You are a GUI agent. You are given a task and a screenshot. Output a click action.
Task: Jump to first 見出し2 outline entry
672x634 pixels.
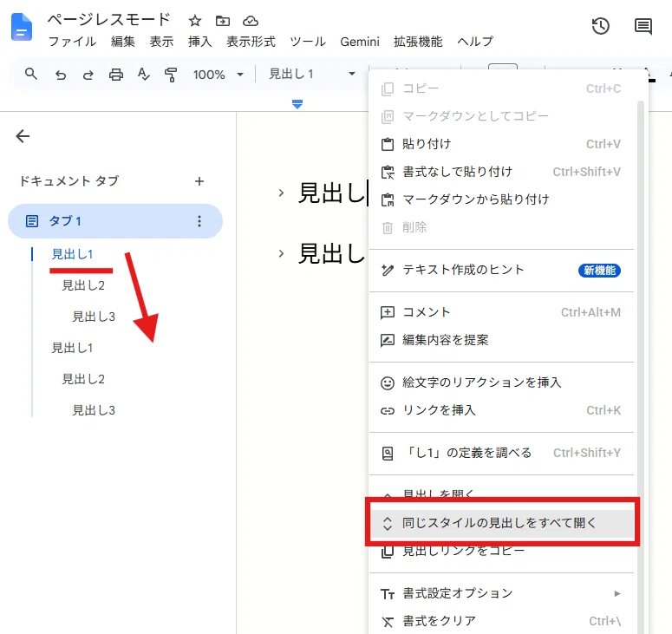coord(83,285)
